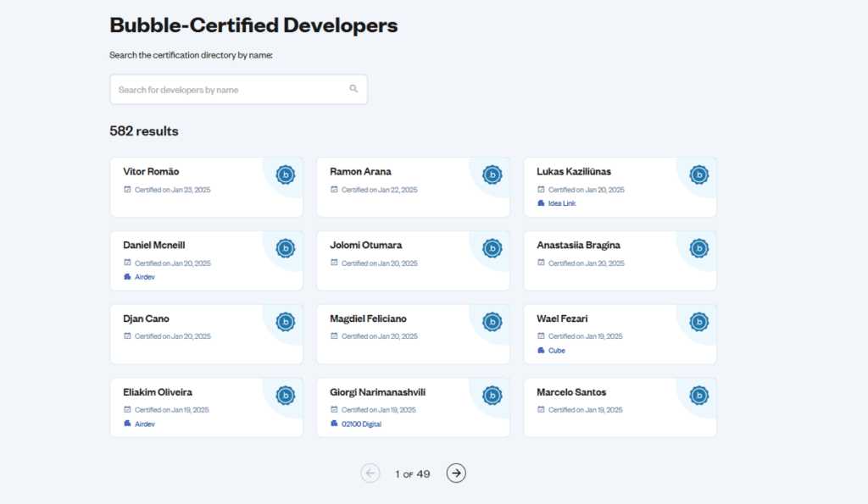Open the 02100 Digital agency link

(x=361, y=424)
